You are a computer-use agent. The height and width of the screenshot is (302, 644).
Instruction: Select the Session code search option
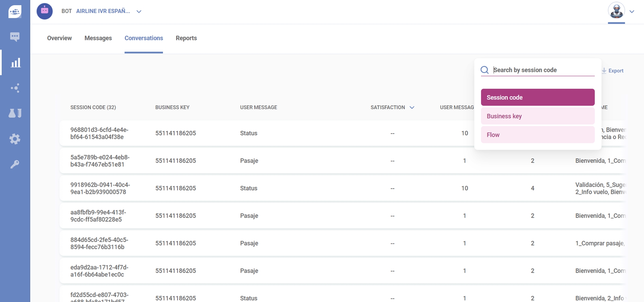tap(537, 98)
